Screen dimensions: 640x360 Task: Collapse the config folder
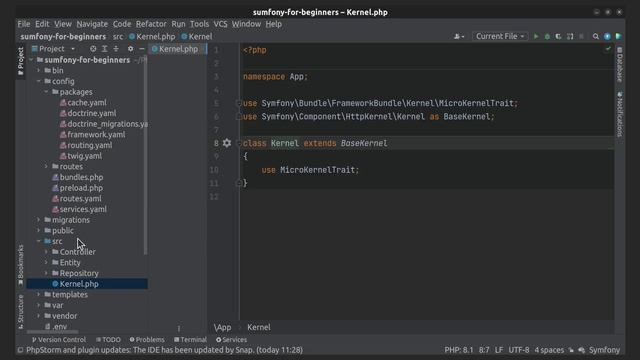point(39,81)
